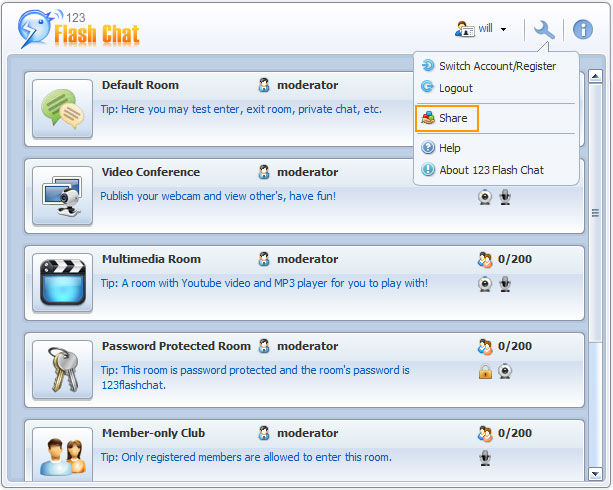Click webcam icon in Video Conference row

485,197
